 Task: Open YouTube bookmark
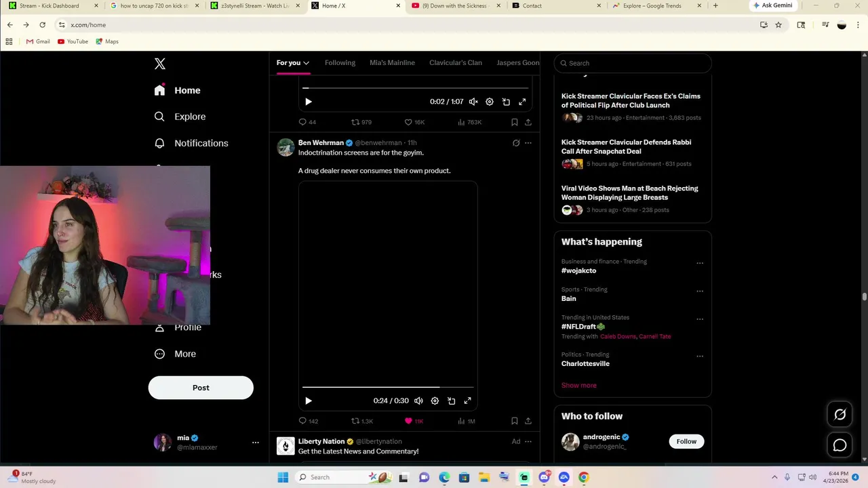73,41
